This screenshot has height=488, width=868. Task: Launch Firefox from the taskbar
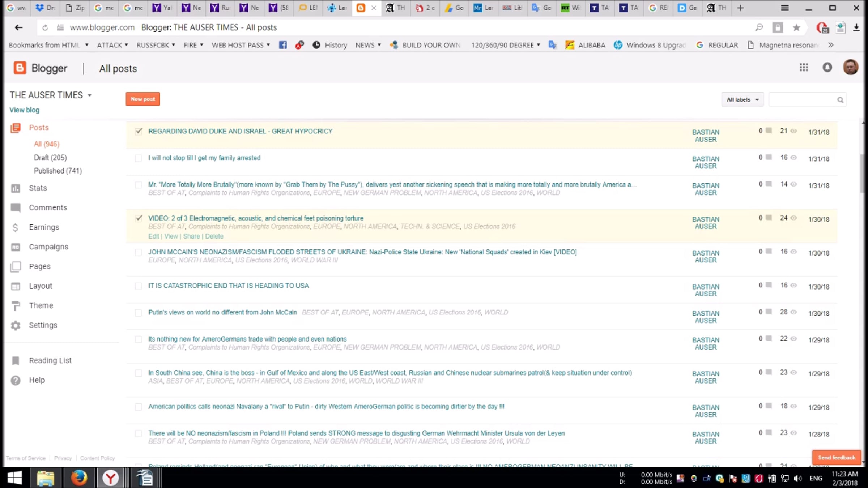(x=79, y=478)
